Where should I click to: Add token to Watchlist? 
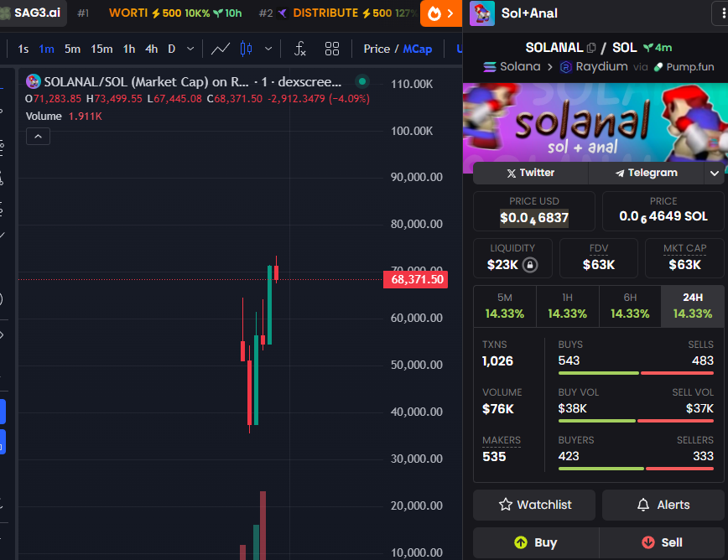coord(534,505)
